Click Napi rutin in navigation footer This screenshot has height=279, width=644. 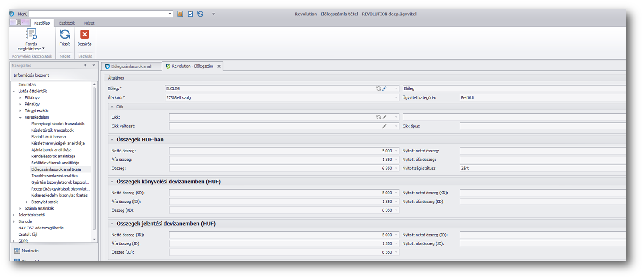[30, 251]
